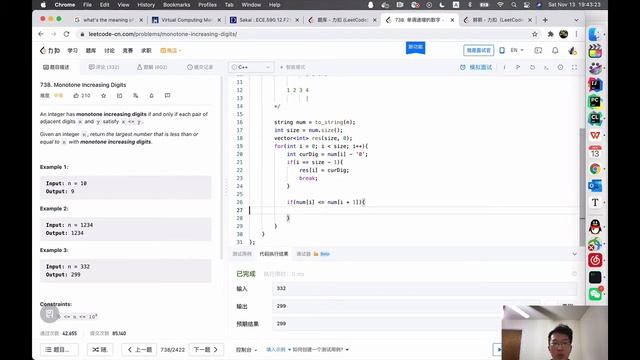This screenshot has width=640, height=360.
Task: Click the address bar URL
Action: [163, 34]
